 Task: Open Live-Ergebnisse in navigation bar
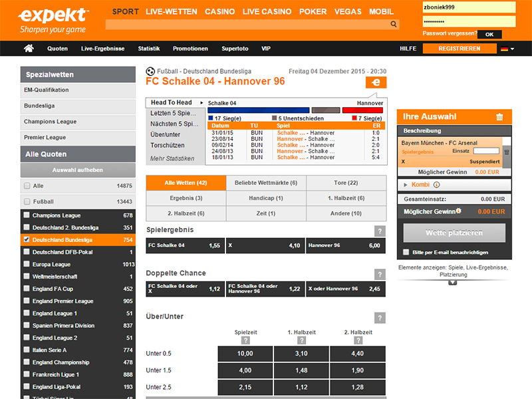point(103,49)
